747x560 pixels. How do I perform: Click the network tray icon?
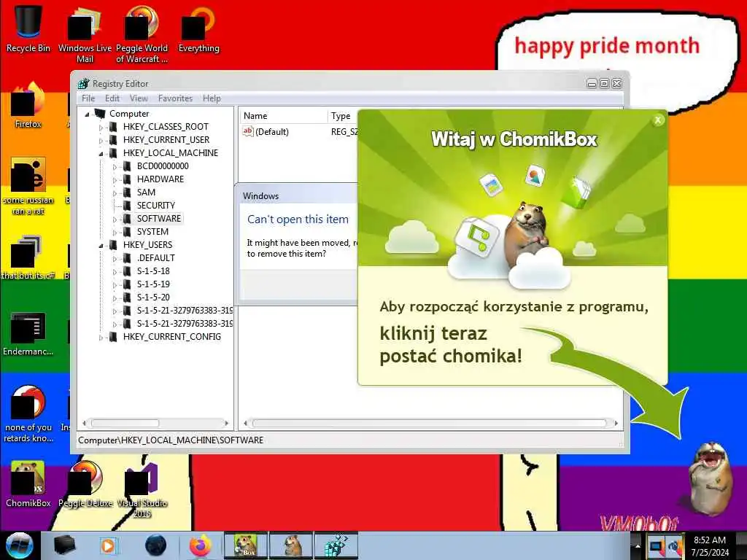pyautogui.click(x=656, y=547)
